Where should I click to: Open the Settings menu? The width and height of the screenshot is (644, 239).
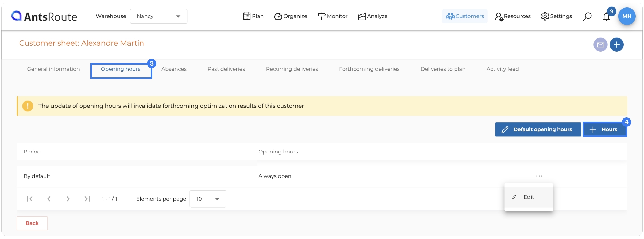(556, 16)
